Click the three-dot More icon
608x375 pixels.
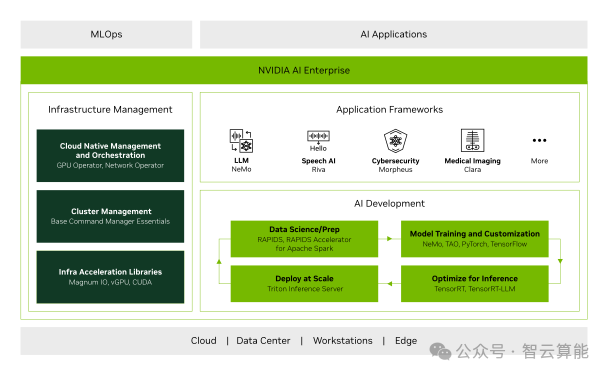[x=539, y=140]
